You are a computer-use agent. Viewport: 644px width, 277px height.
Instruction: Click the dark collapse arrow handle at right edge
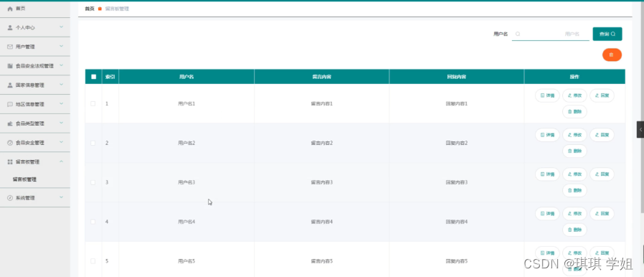tap(640, 129)
